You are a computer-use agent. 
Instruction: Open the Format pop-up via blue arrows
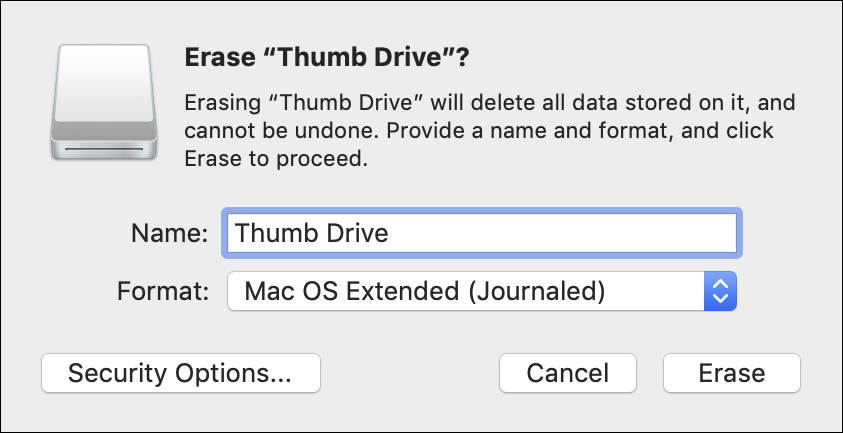pos(720,291)
